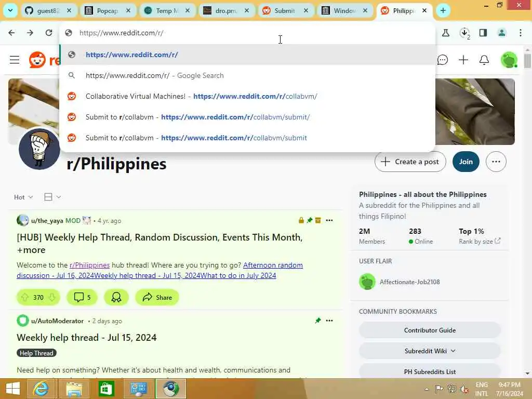Open Reddit hamburger navigation menu
532x399 pixels.
pyautogui.click(x=15, y=60)
